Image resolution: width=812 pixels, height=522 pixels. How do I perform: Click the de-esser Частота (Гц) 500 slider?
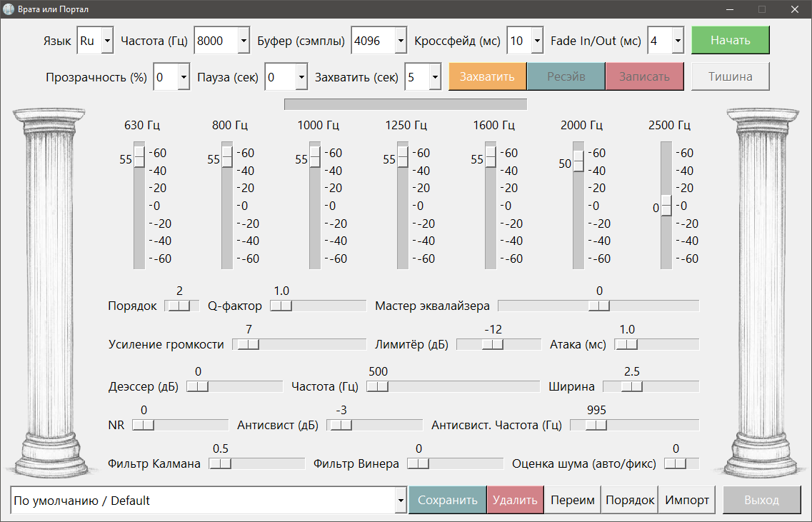tap(453, 386)
